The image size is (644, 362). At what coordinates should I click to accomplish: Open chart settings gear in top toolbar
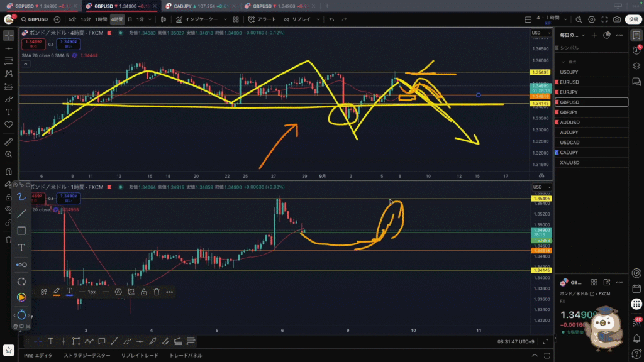pyautogui.click(x=591, y=19)
